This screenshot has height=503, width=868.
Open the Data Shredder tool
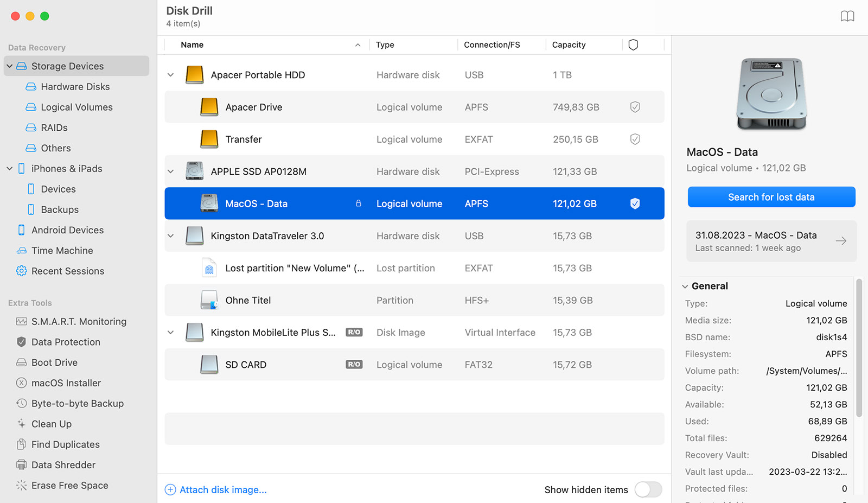tap(62, 464)
